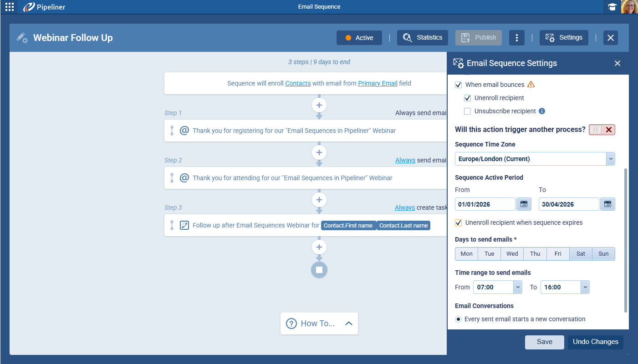Expand the Sequence Time Zone dropdown
The height and width of the screenshot is (364, 638).
610,159
